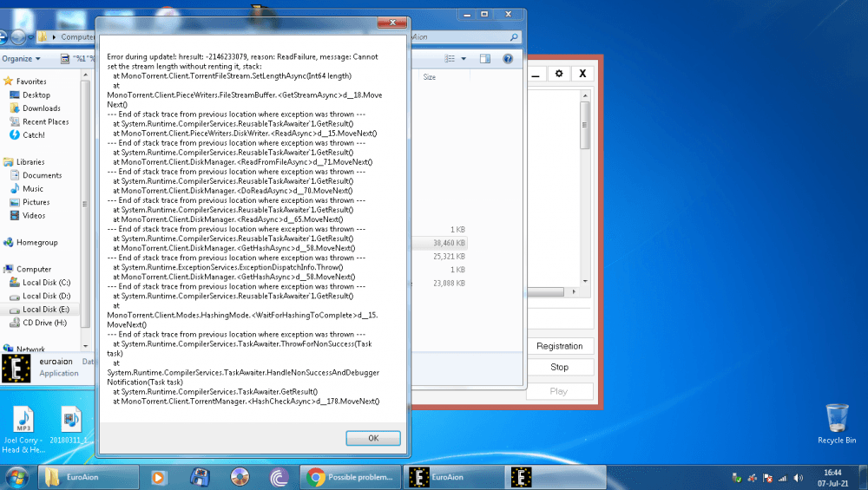868x490 pixels.
Task: Click the Windows Start orb
Action: [x=16, y=476]
